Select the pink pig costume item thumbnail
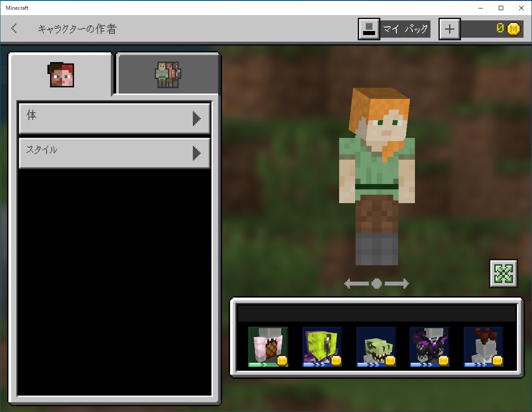Image resolution: width=532 pixels, height=412 pixels. tap(268, 347)
